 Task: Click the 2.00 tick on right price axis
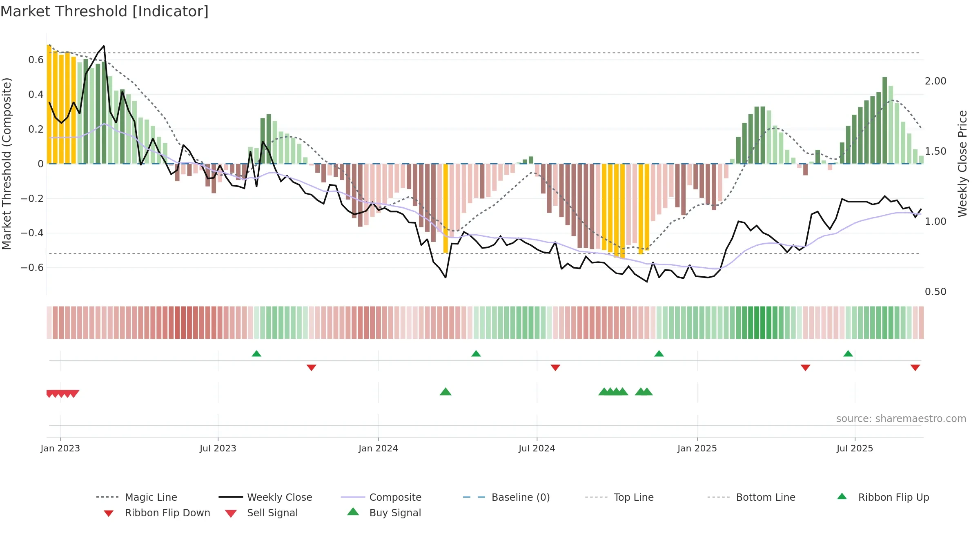click(935, 81)
